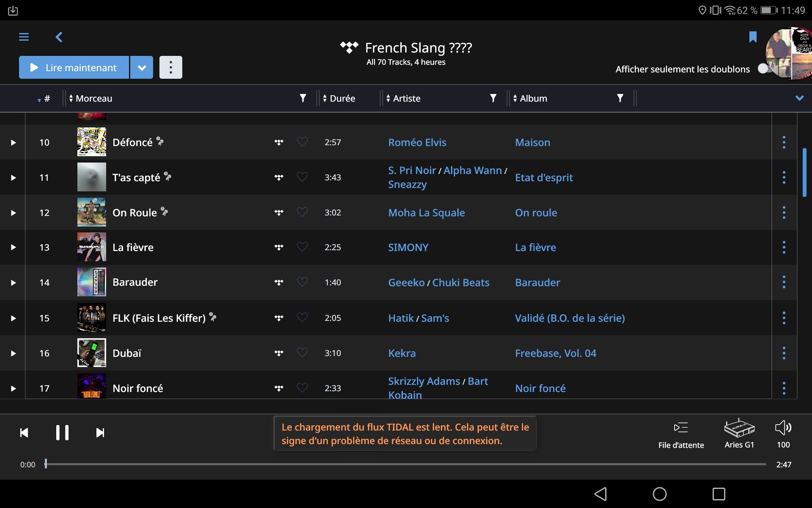Image resolution: width=812 pixels, height=508 pixels.
Task: Open the Album column filter
Action: 620,98
